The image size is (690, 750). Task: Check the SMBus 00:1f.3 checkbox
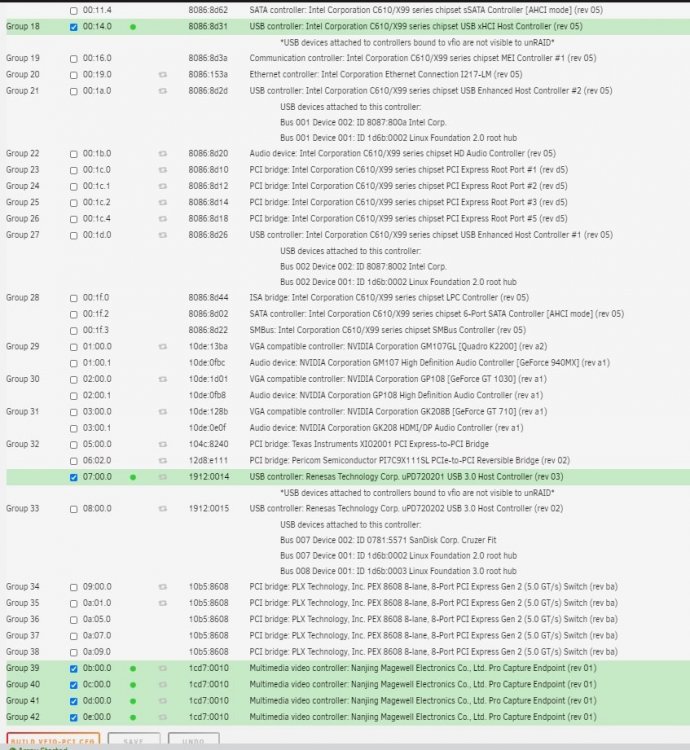[74, 331]
